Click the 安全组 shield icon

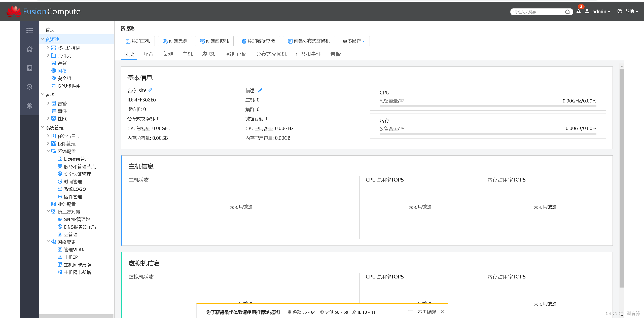click(x=54, y=78)
